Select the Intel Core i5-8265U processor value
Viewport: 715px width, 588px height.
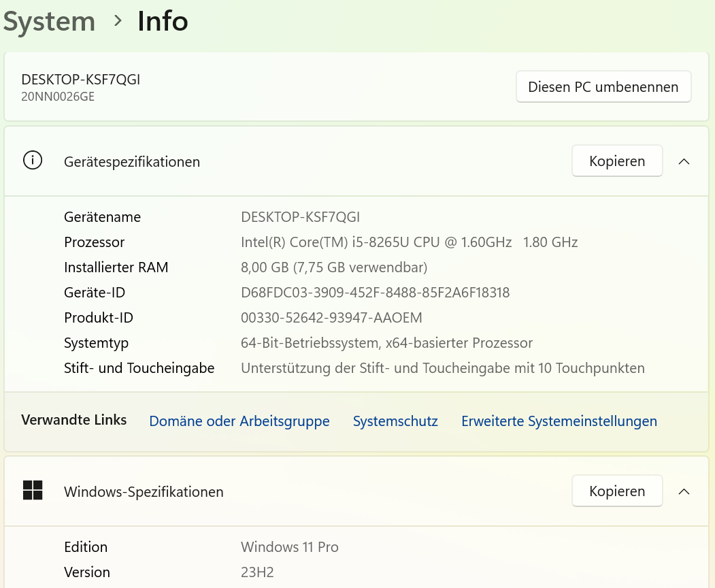(410, 242)
